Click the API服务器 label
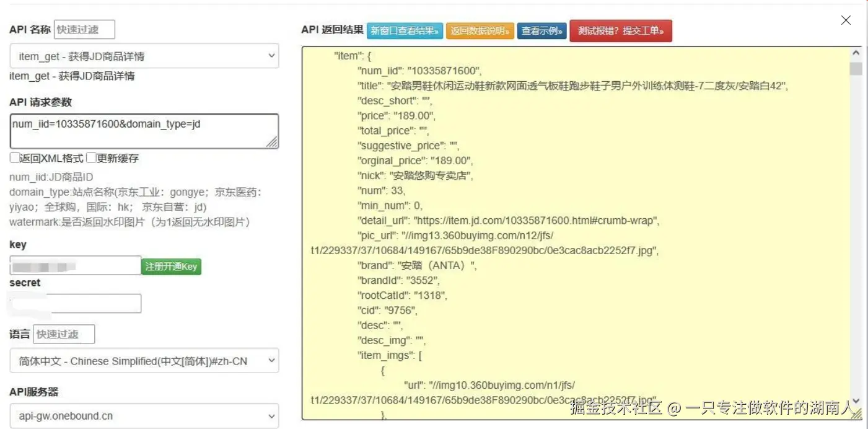This screenshot has width=868, height=429. 34,392
